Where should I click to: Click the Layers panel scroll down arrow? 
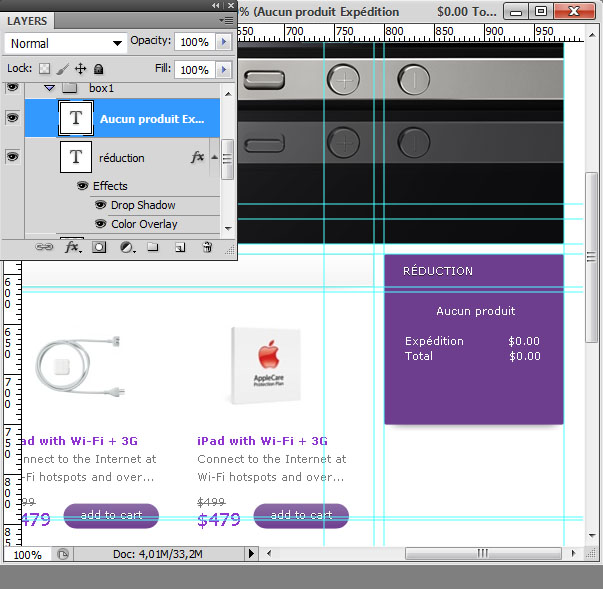pos(228,228)
